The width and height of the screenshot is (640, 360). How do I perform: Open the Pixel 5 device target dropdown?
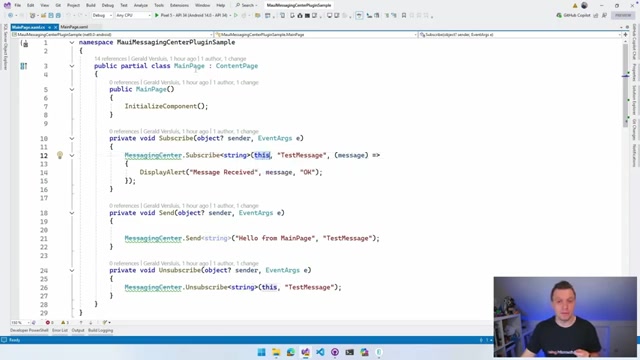193,15
